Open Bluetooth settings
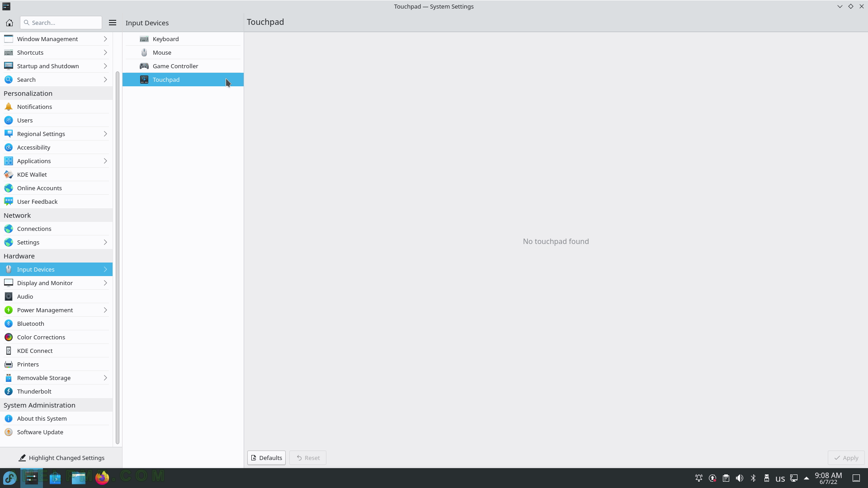The image size is (868, 488). [x=56, y=324]
